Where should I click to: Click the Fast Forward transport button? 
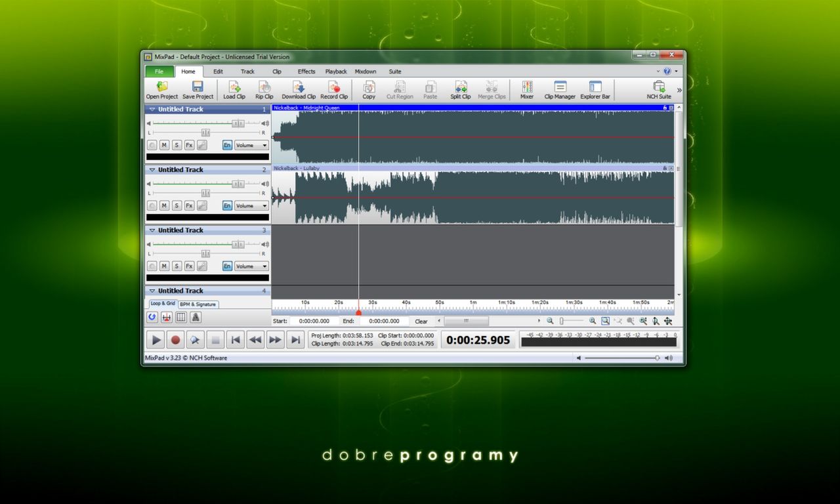click(276, 340)
